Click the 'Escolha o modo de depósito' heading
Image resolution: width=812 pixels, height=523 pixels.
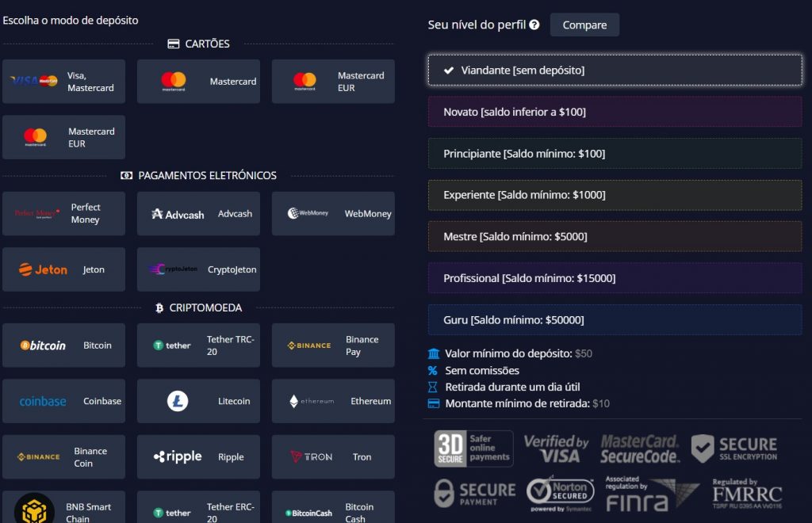[x=71, y=20]
